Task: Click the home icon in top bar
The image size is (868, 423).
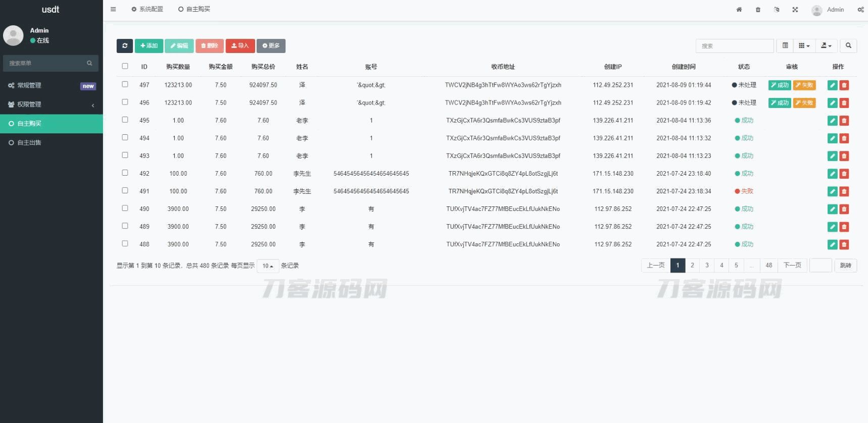Action: (x=739, y=10)
